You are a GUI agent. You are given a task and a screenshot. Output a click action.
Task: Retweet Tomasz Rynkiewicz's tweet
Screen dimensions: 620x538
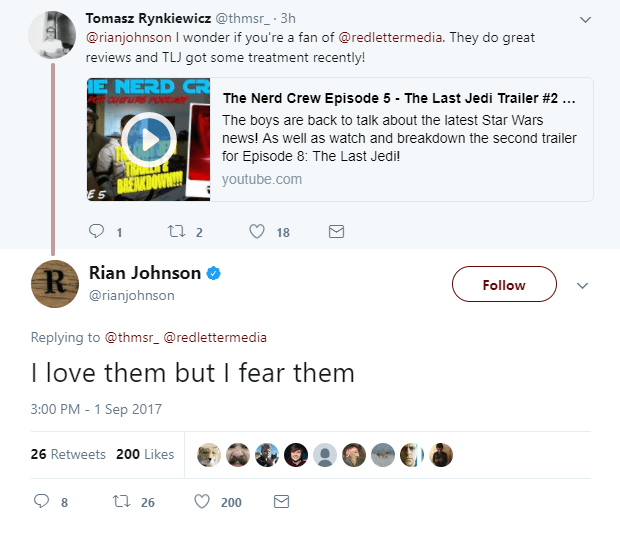(x=176, y=231)
